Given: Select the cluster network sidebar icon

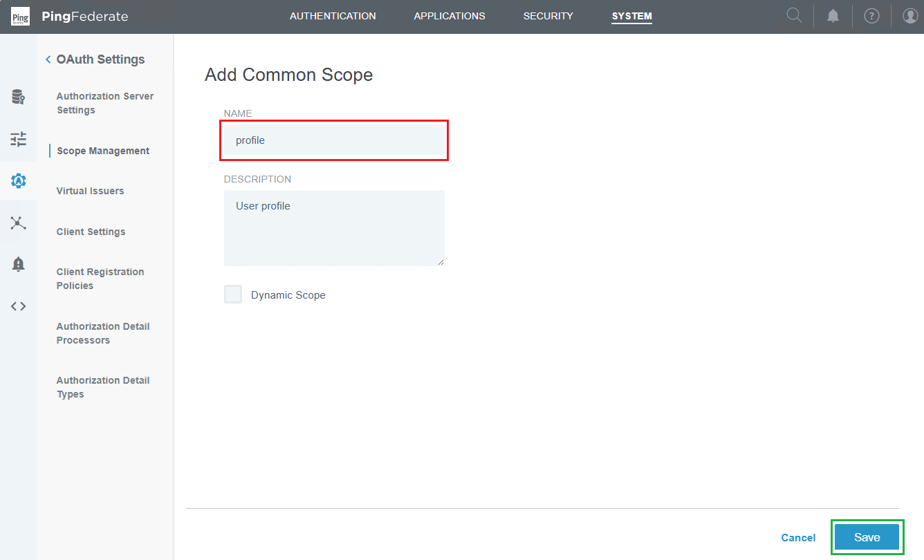Looking at the screenshot, I should [x=19, y=223].
